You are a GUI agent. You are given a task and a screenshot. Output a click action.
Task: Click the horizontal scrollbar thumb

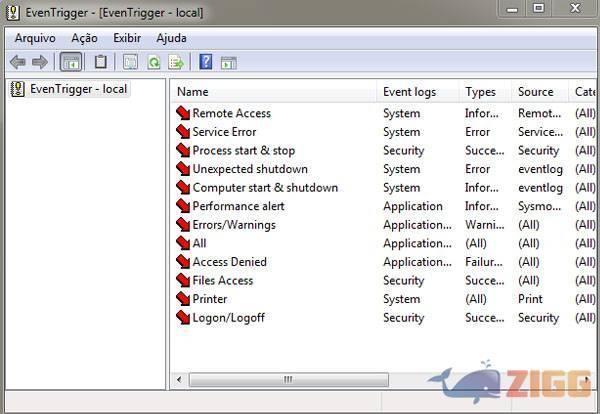tap(289, 380)
